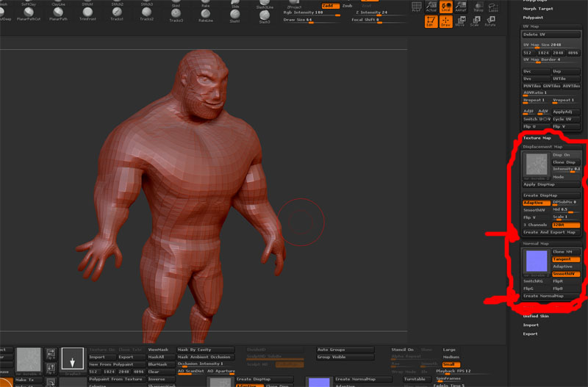Viewport: 588px width, 387px height.
Task: Expand the Texture Map section
Action: pos(537,137)
